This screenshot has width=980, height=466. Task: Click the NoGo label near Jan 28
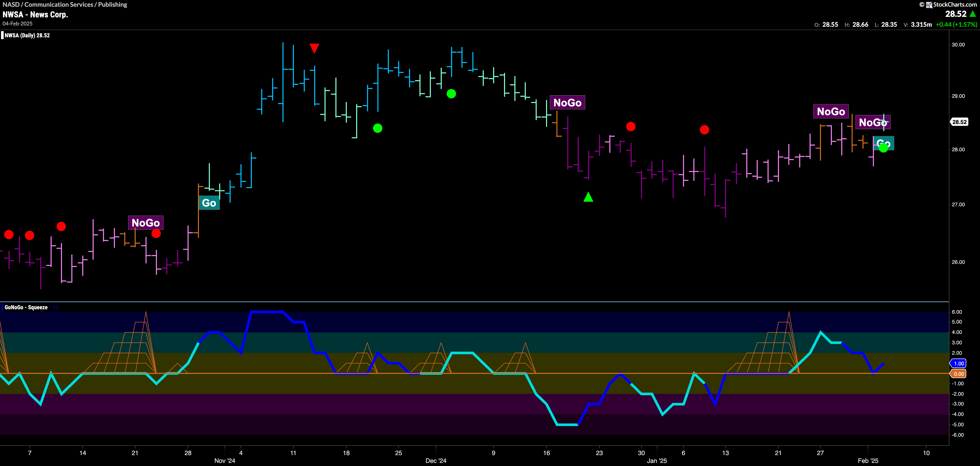pos(831,112)
